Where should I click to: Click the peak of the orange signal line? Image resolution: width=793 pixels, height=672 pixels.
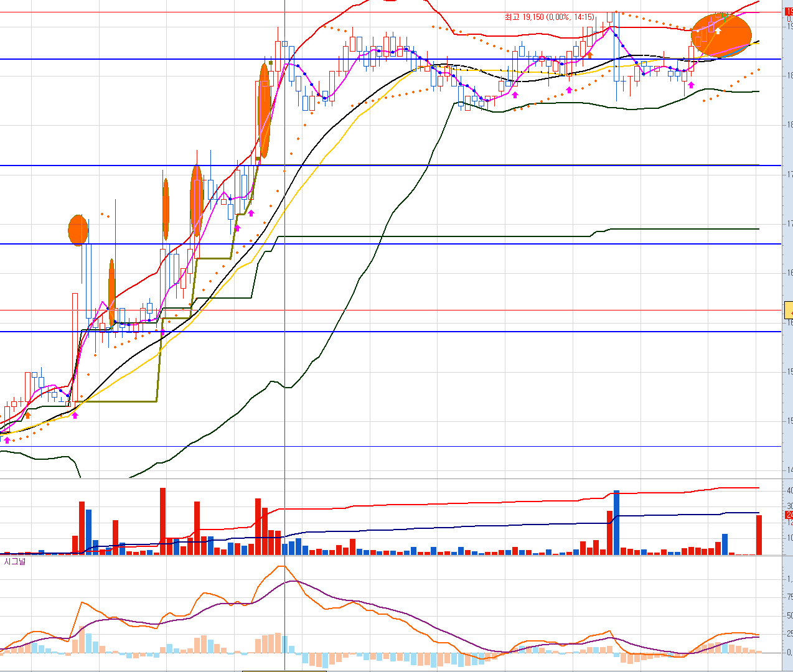click(283, 566)
